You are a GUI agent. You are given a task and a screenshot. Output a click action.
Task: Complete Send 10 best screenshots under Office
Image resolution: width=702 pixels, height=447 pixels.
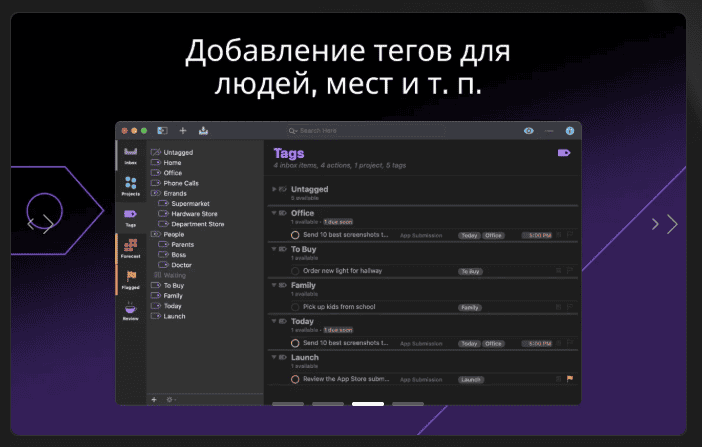pyautogui.click(x=295, y=235)
